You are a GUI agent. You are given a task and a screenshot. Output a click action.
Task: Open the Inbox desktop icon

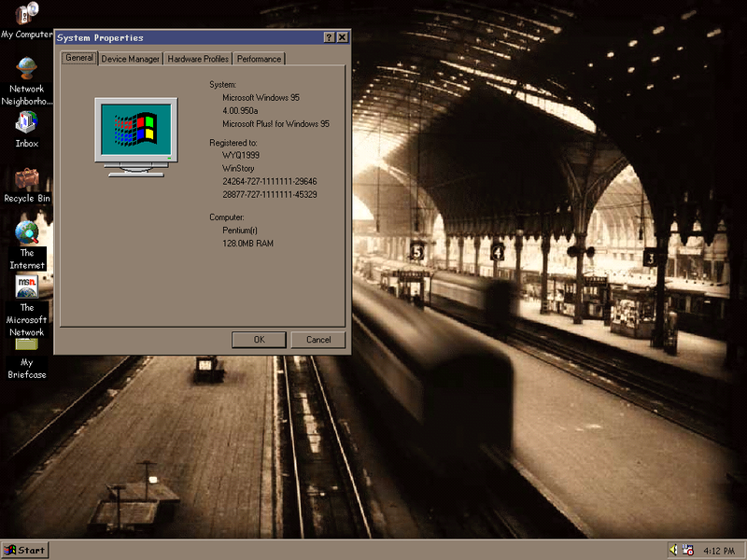point(25,124)
